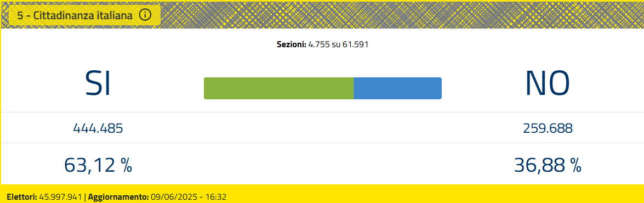Viewport: 644px width, 203px height.
Task: Click the NO percentage 36,88 %
Action: [x=548, y=165]
